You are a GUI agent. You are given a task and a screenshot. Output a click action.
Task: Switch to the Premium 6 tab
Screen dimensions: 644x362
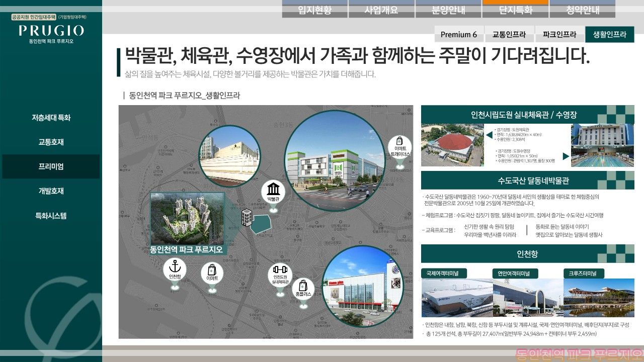point(459,34)
